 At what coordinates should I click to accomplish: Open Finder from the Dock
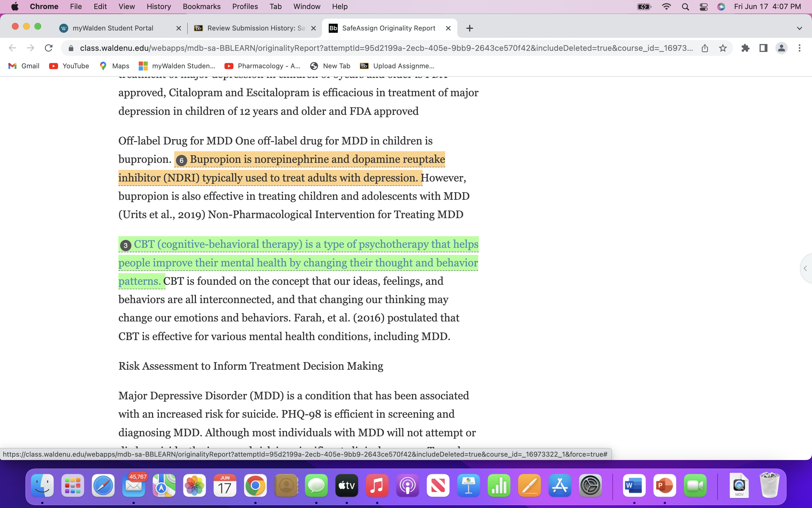42,485
